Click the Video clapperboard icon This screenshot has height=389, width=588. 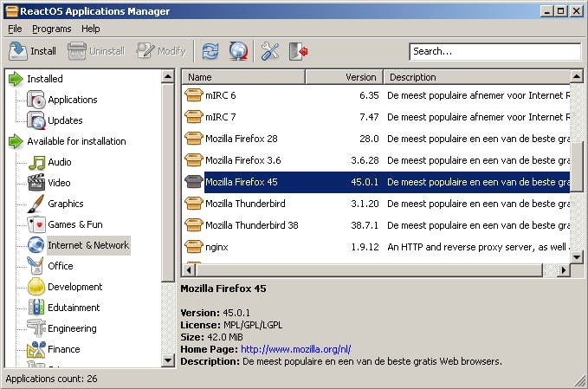click(x=36, y=183)
